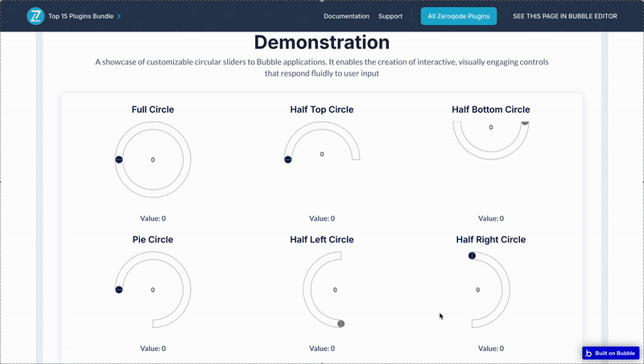644x364 pixels.
Task: Click the Full Circle slider handle
Action: point(118,160)
